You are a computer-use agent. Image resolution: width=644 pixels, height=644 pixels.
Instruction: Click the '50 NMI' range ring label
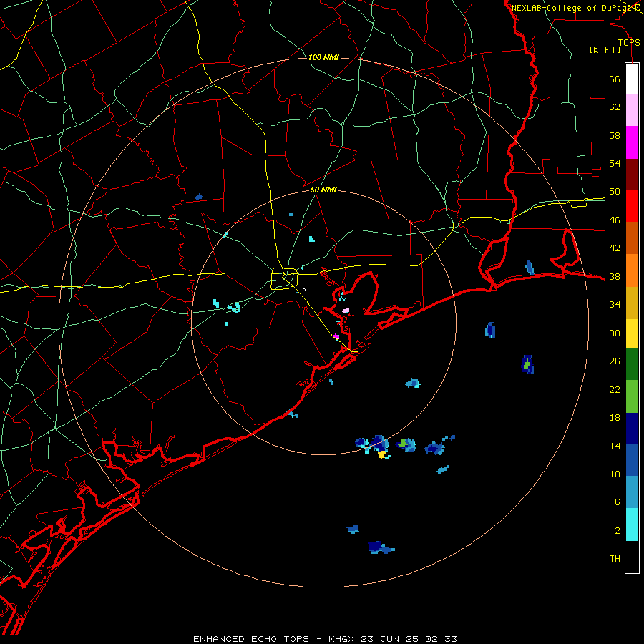coord(323,190)
